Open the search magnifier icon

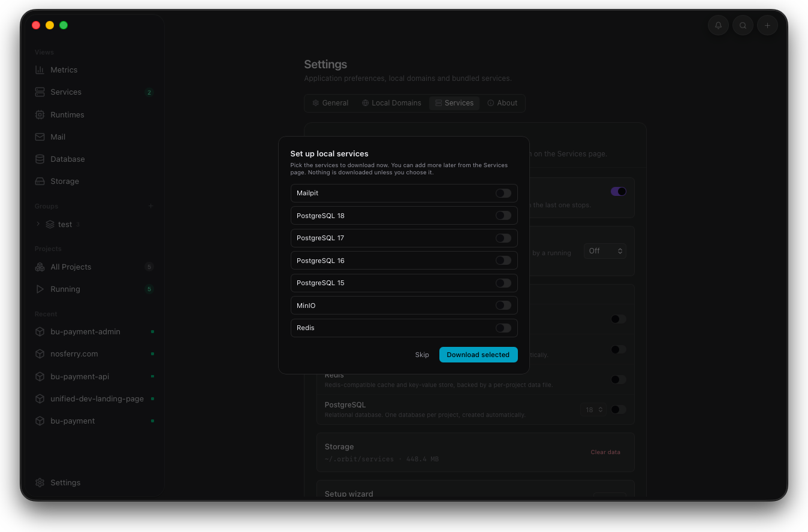point(743,25)
